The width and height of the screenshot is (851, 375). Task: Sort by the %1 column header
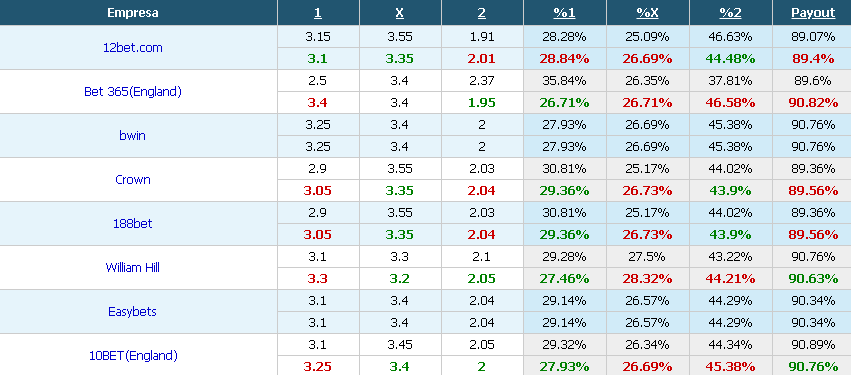pos(564,13)
